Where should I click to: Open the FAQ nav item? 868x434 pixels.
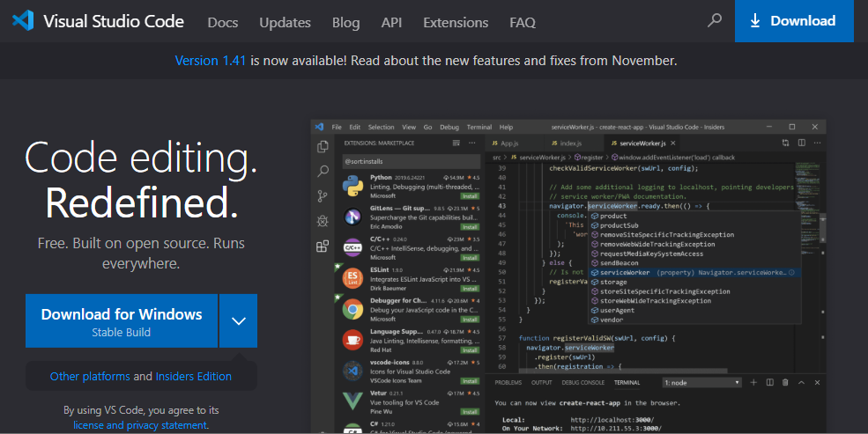(x=523, y=22)
